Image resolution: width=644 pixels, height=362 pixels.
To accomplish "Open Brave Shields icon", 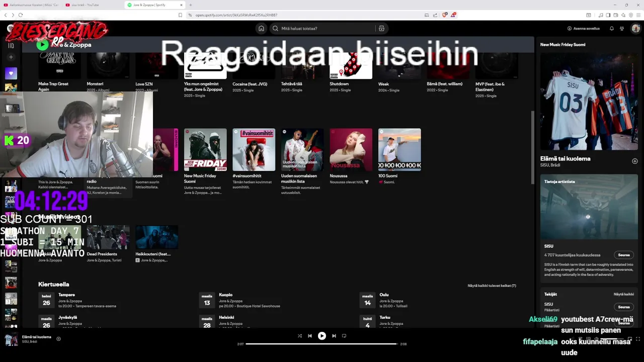I will (444, 15).
